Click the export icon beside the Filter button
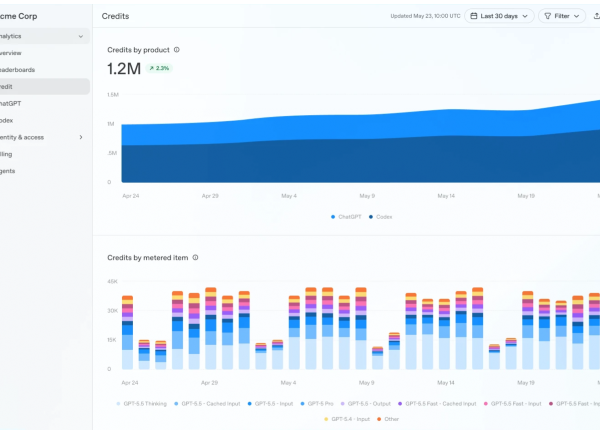600x433 pixels. point(597,16)
